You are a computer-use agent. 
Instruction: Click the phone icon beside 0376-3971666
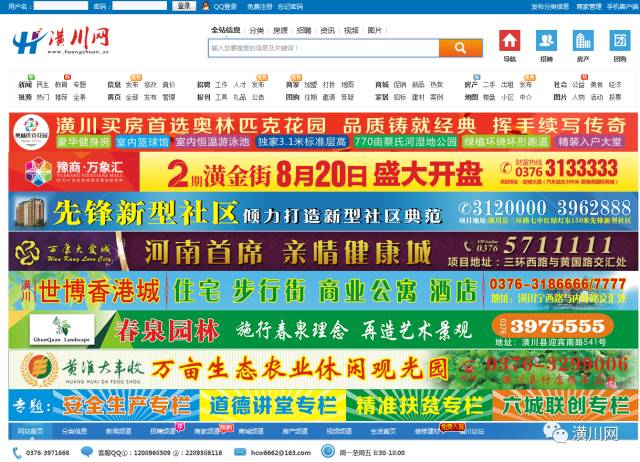tap(17, 453)
